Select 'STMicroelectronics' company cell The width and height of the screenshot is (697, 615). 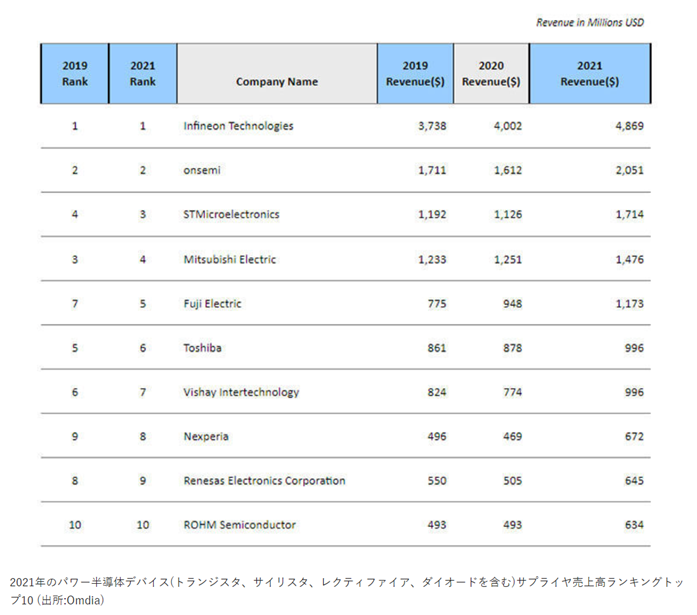point(231,214)
